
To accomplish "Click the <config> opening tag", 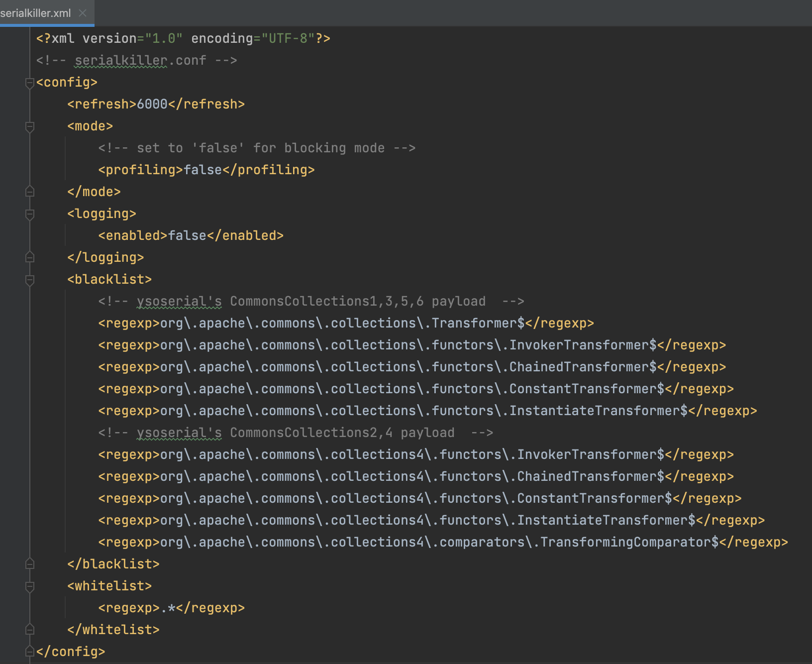I will 67,82.
